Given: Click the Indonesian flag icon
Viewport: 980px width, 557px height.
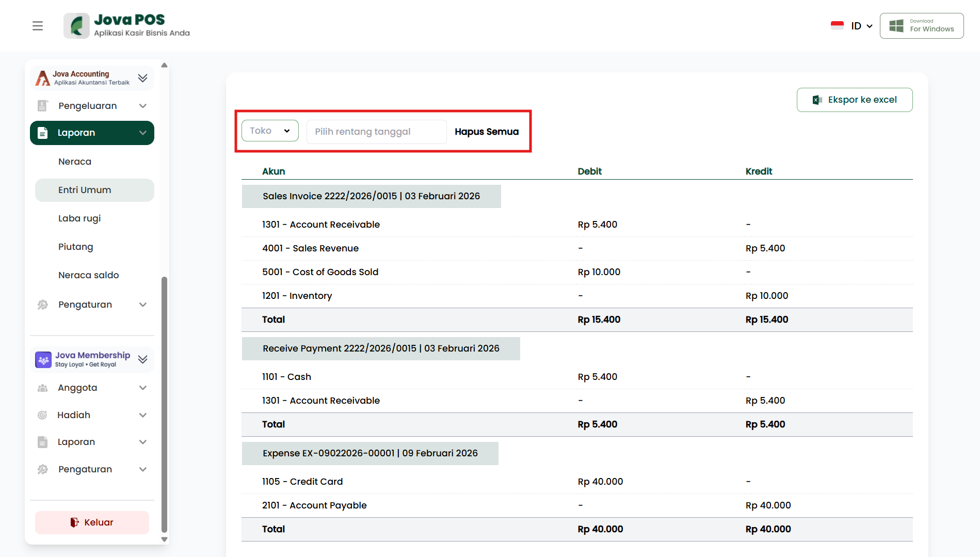Looking at the screenshot, I should [x=837, y=25].
